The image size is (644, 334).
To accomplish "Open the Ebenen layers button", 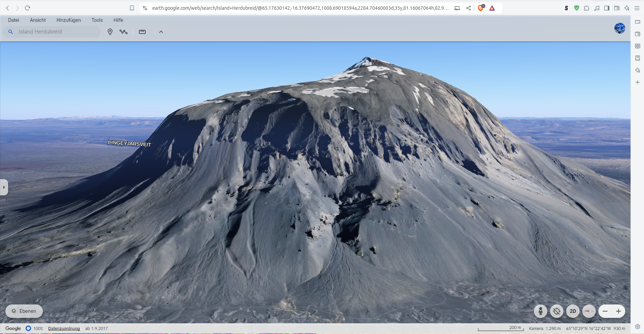I will pos(24,311).
